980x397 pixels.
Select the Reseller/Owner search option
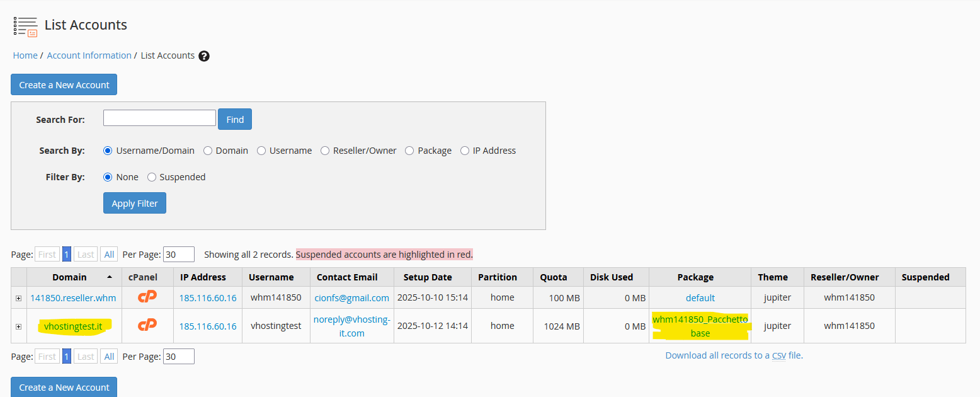(325, 151)
